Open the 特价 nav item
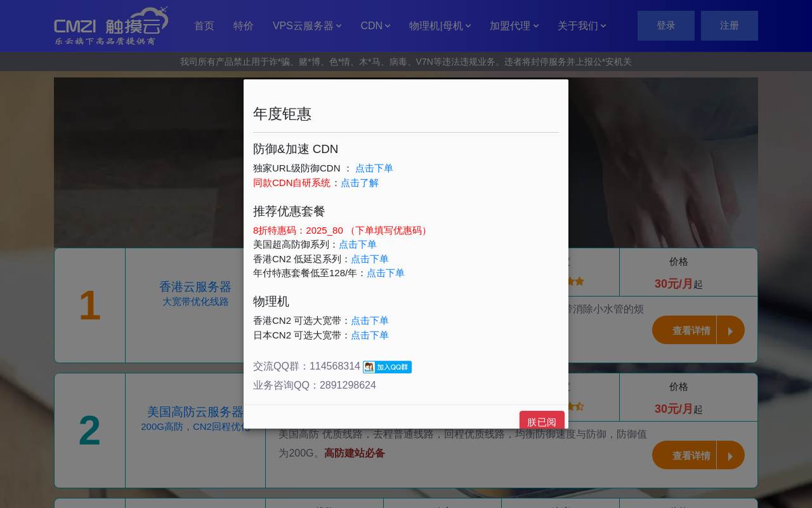Screen dimensions: 812x508 244,26
